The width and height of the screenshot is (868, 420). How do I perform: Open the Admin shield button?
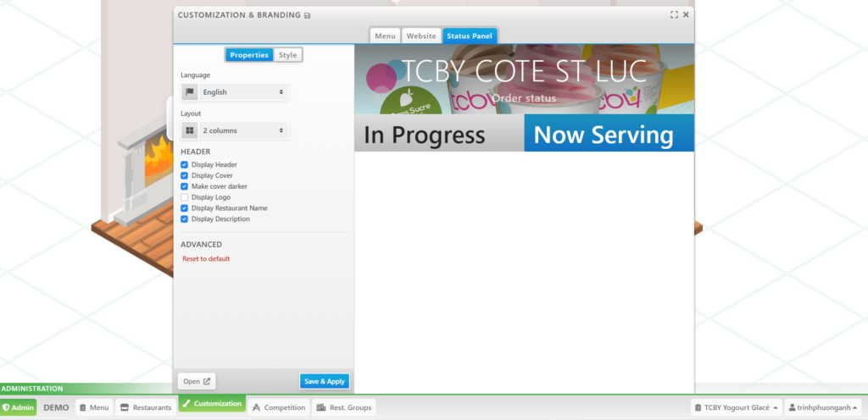point(19,407)
